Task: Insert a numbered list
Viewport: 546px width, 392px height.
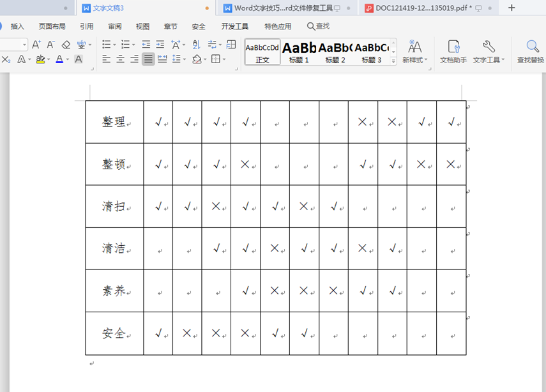Action: [125, 45]
